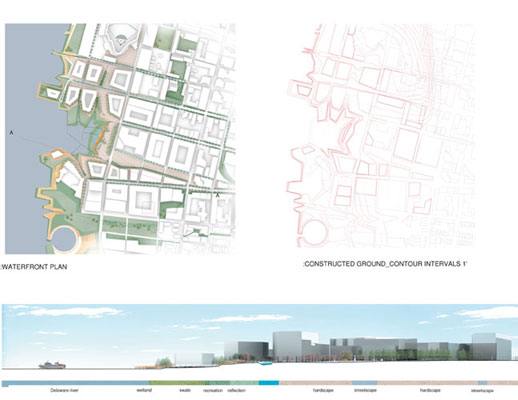Screen dimensions: 518x400
Task: Click the reflection legend label
Action: (237, 390)
